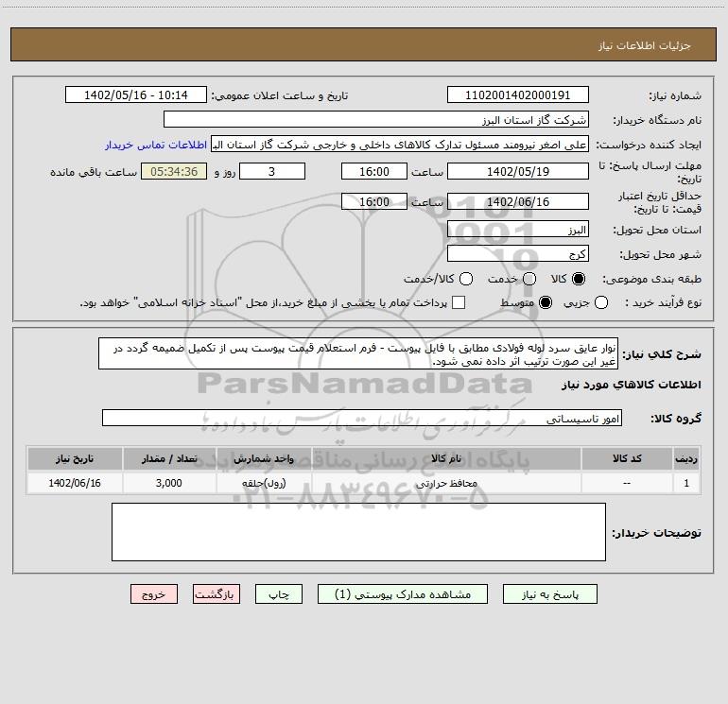Screen dimensions: 728x704
Task: Click the اطلاعات کالاهای مورد نیاز heading
Action: point(632,385)
